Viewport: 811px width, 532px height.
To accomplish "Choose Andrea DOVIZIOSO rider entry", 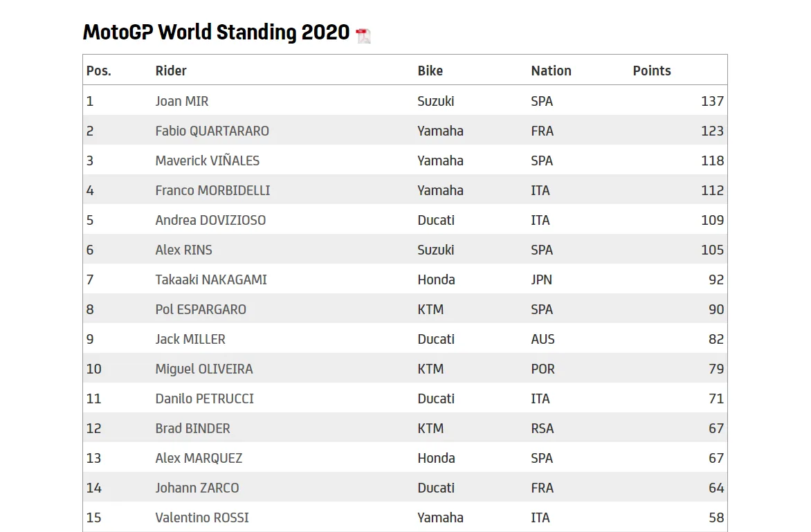I will click(210, 220).
